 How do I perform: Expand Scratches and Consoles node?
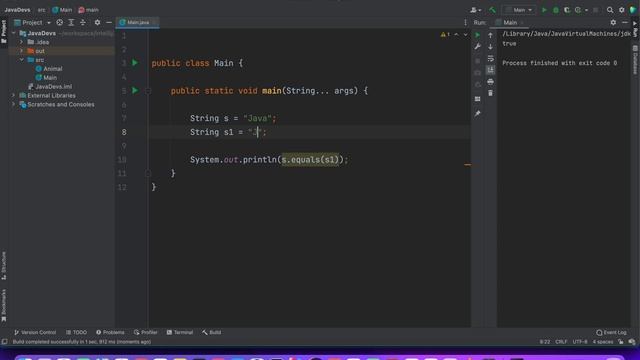(13, 104)
